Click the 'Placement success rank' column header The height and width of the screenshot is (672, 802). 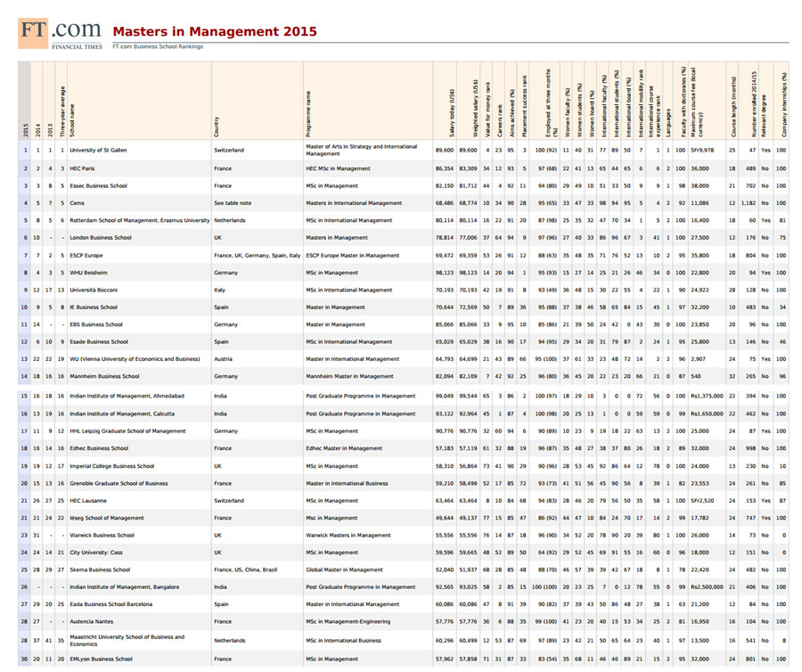coord(524,106)
